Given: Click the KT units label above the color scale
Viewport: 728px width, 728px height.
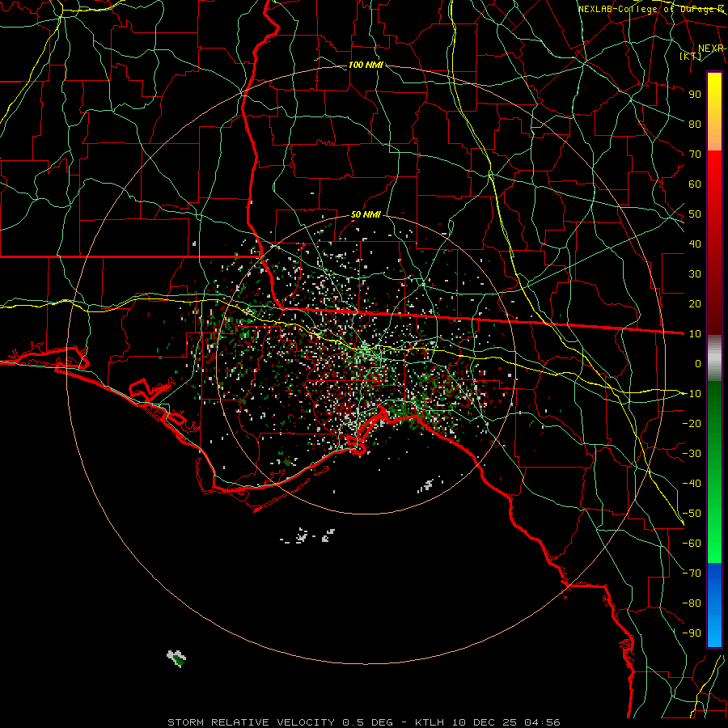Looking at the screenshot, I should 691,56.
